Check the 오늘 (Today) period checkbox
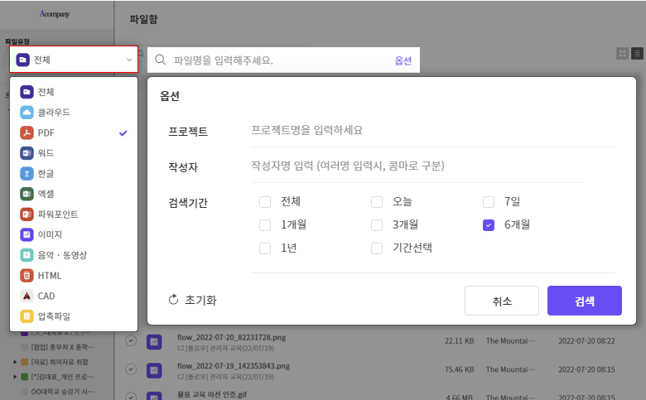Screen dimensions: 646x400 click(377, 201)
